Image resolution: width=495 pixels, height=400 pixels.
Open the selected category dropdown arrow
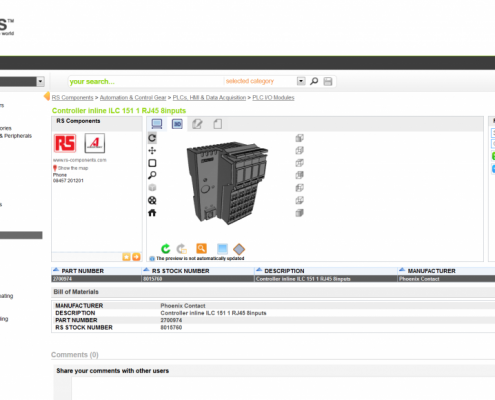(301, 81)
